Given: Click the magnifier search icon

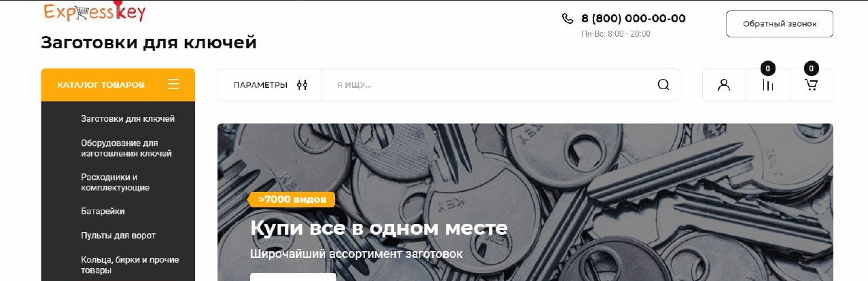Looking at the screenshot, I should pos(663,85).
